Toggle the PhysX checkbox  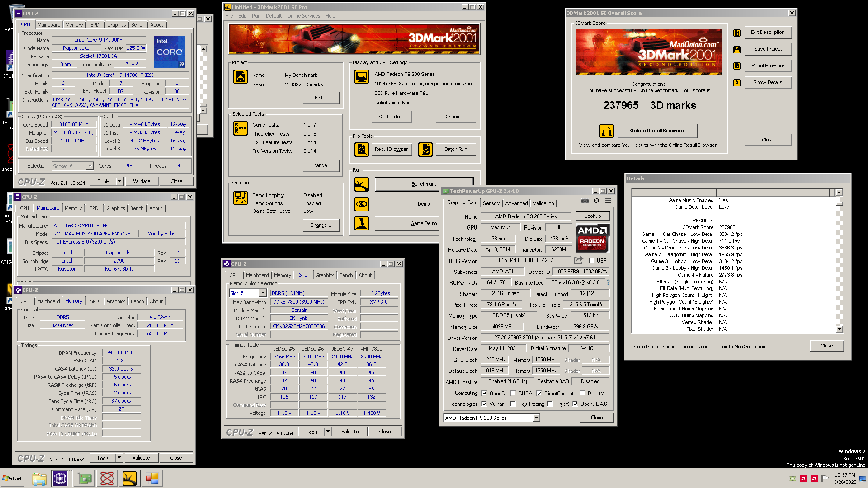click(x=550, y=404)
